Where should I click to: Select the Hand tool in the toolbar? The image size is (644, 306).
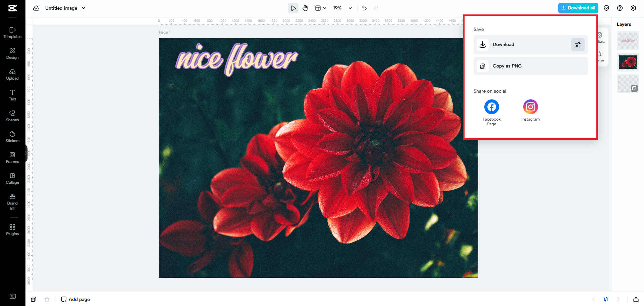click(x=305, y=8)
